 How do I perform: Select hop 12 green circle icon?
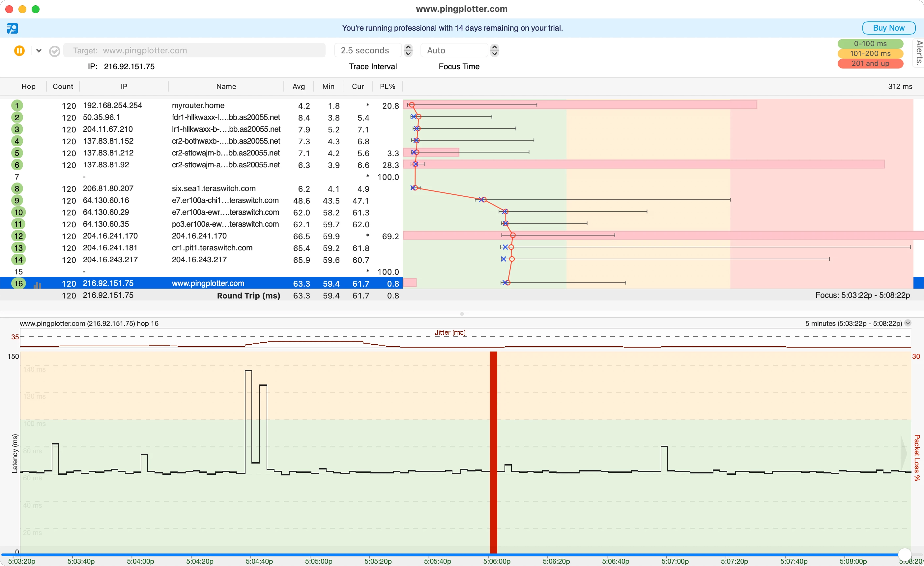18,236
